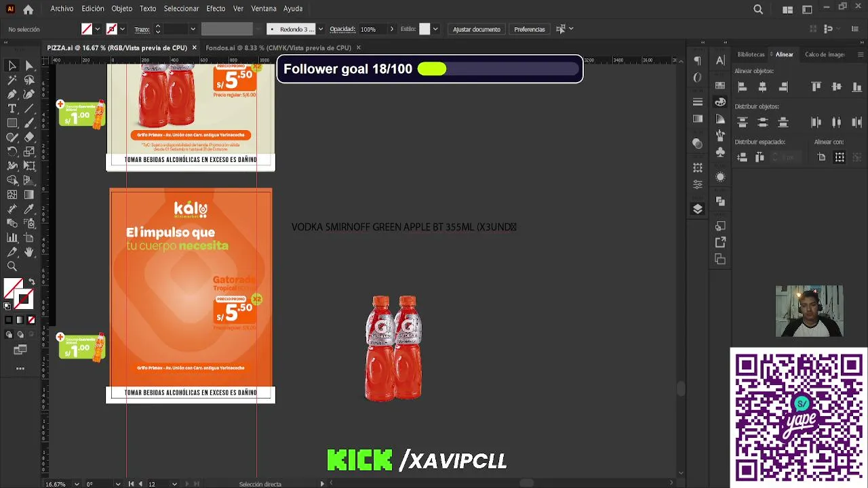868x488 pixels.
Task: Select the Zoom magnifier tool
Action: click(x=12, y=266)
